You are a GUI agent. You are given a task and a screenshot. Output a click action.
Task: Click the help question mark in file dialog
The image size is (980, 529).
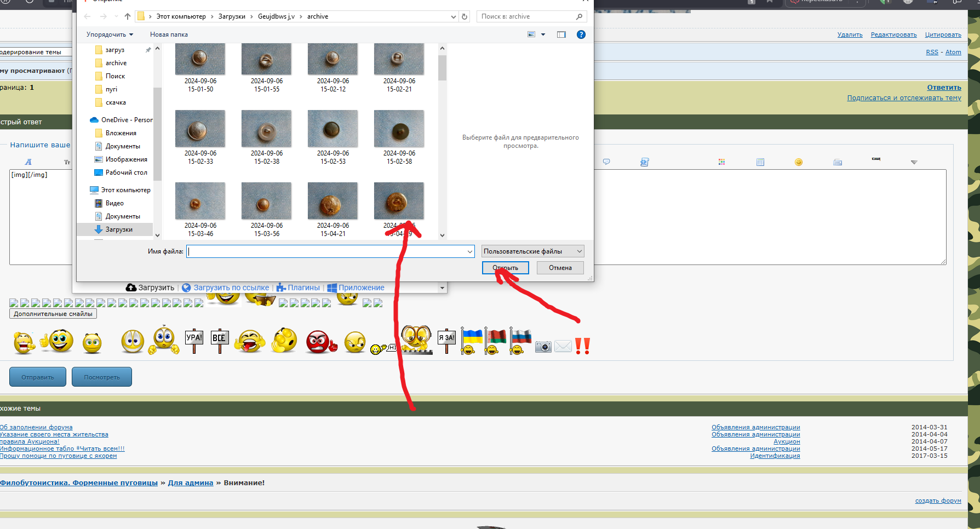tap(581, 34)
